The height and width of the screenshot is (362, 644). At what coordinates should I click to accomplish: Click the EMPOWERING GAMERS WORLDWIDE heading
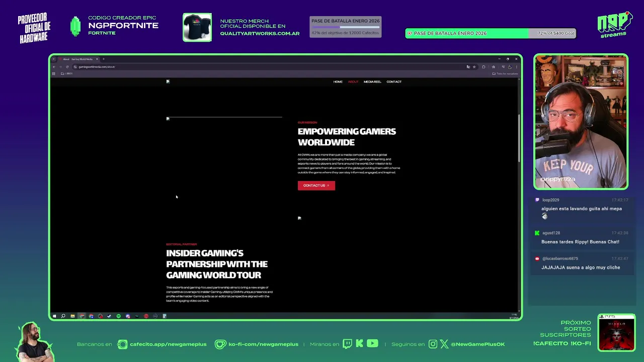click(347, 137)
